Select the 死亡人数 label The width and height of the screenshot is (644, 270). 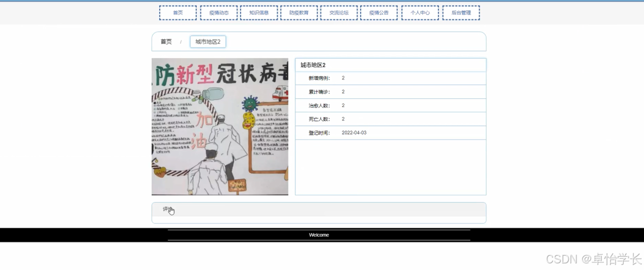coord(319,119)
